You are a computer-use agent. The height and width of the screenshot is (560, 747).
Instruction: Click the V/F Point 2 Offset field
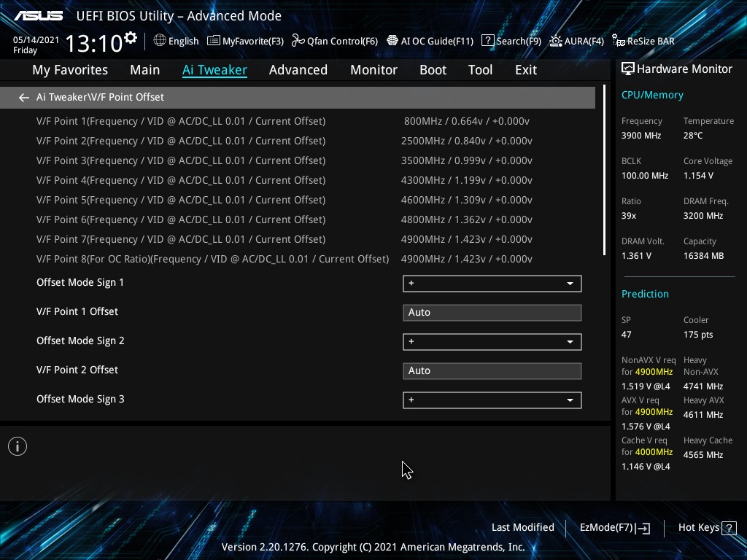[x=492, y=371]
